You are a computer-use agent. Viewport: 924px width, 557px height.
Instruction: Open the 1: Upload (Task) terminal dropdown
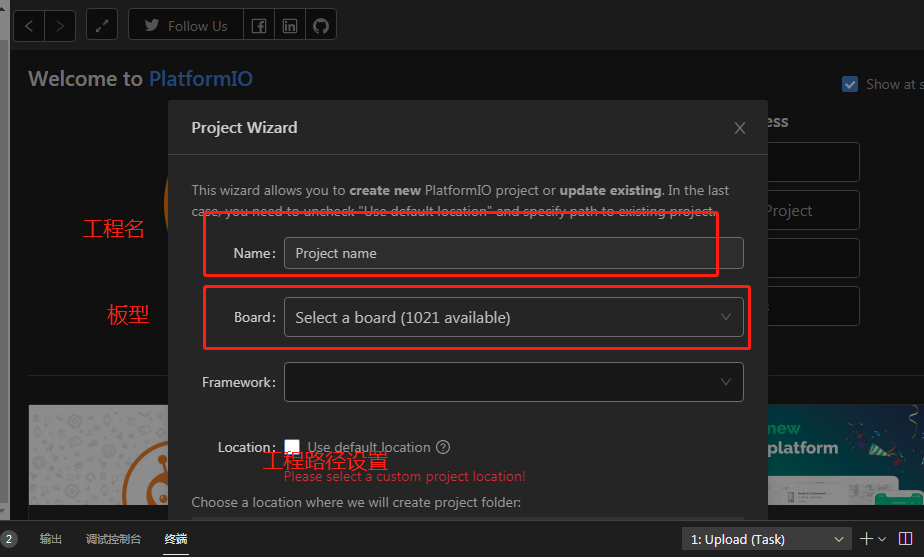pyautogui.click(x=767, y=539)
